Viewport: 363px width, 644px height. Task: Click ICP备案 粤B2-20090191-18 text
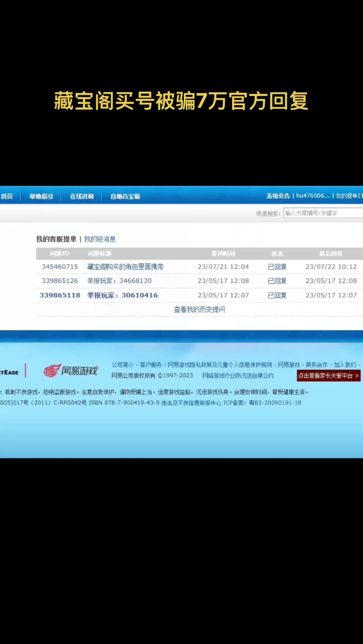coord(262,402)
